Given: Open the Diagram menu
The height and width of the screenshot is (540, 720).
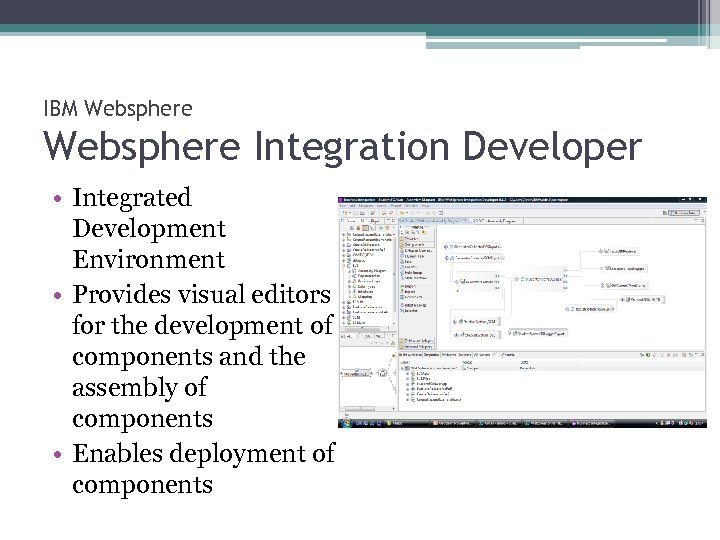Looking at the screenshot, I should (x=368, y=206).
